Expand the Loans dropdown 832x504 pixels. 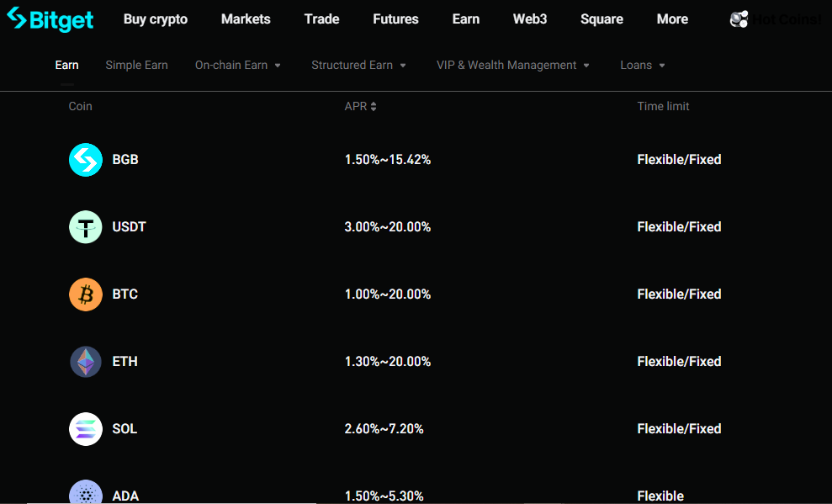pos(642,65)
